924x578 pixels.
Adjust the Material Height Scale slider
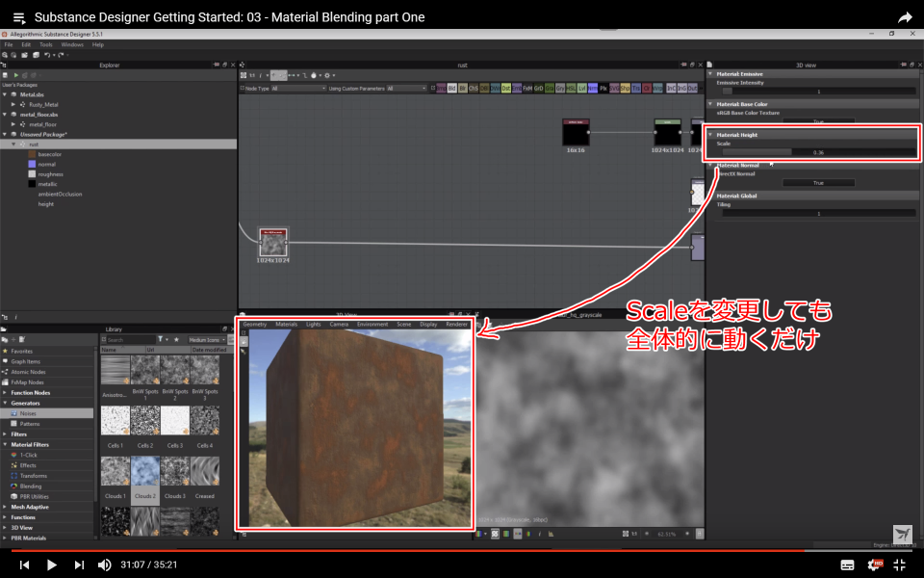818,152
